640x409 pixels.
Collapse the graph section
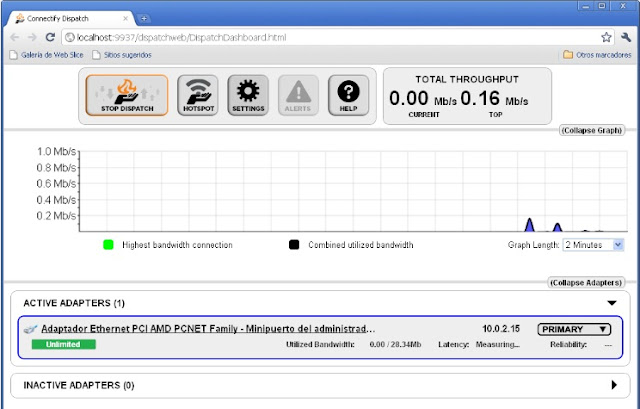pos(592,131)
